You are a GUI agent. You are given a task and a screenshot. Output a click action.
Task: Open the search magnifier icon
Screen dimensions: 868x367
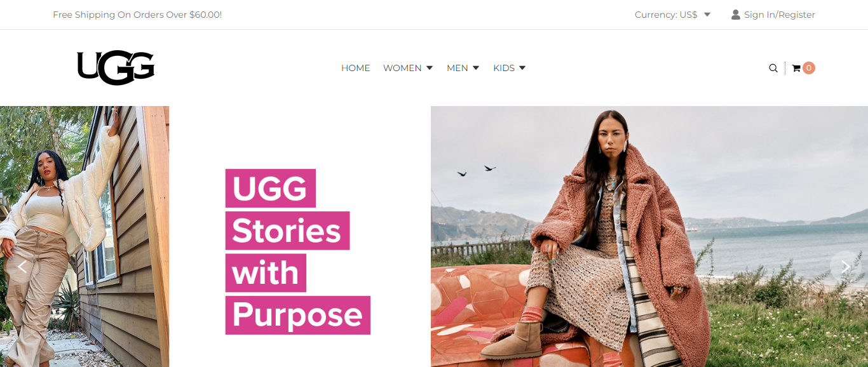tap(773, 68)
